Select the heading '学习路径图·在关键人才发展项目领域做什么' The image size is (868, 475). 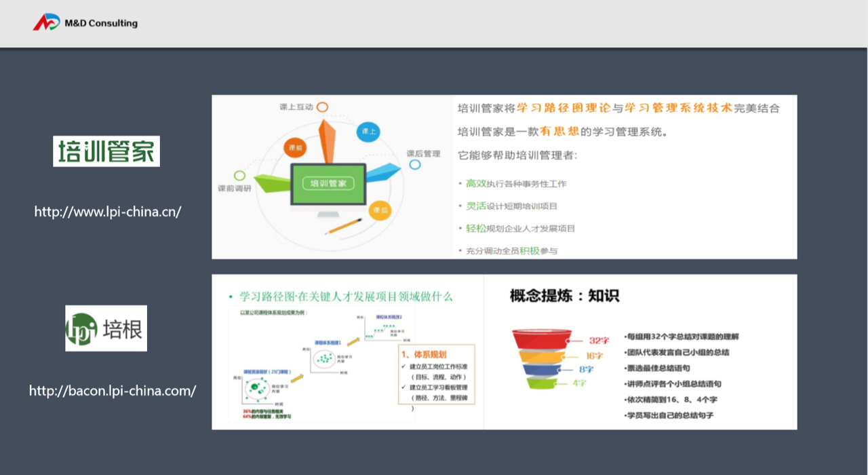point(346,297)
